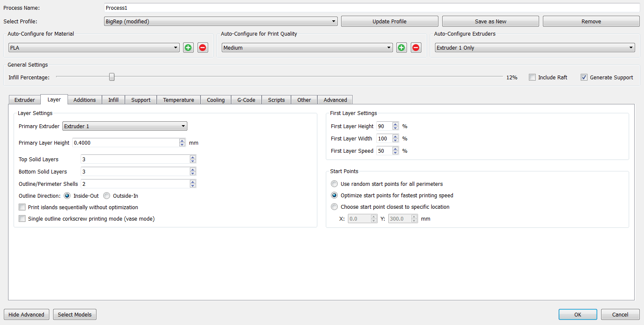Increase First Layer Speed with up arrow

[395, 149]
